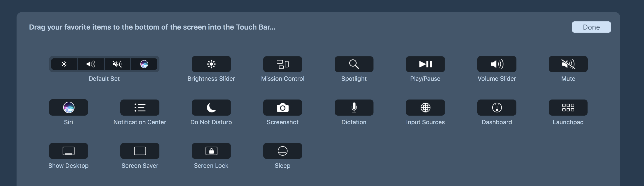Select the Mission Control icon

pos(282,64)
